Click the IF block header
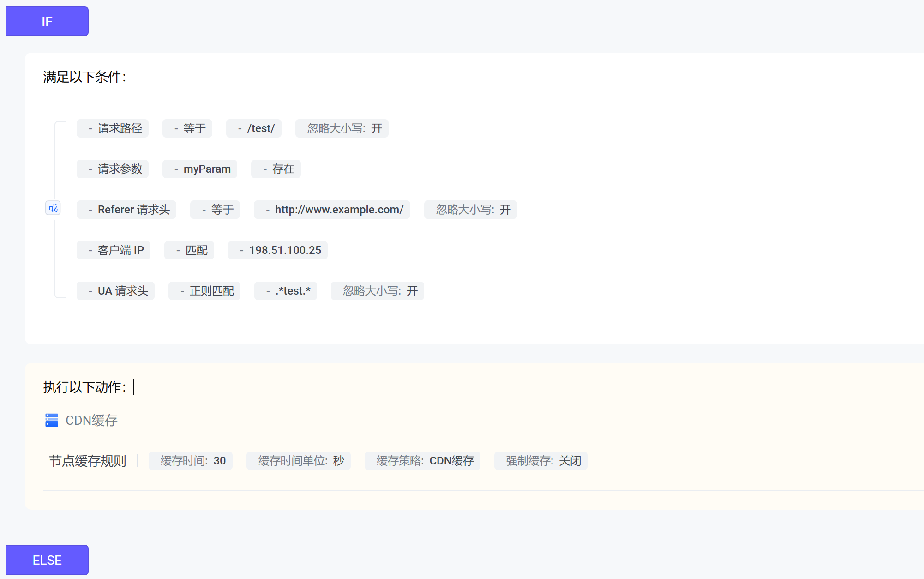This screenshot has width=924, height=579. (47, 21)
